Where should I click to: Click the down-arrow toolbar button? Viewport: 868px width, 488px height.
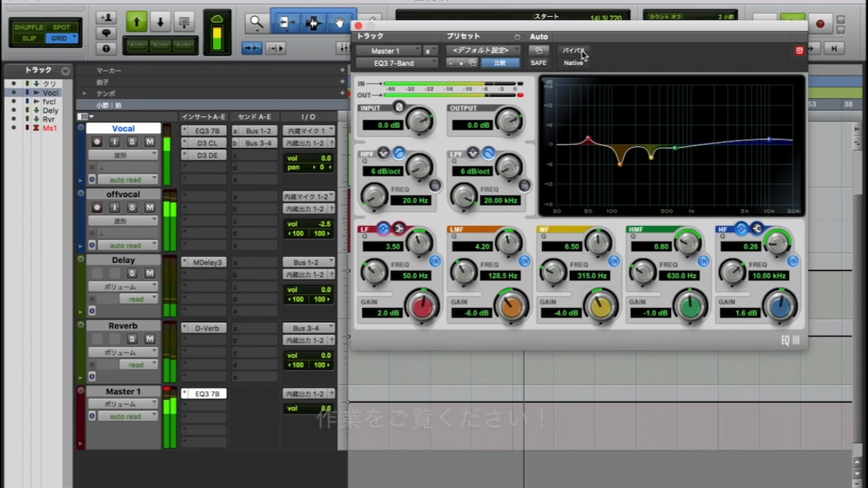(160, 22)
